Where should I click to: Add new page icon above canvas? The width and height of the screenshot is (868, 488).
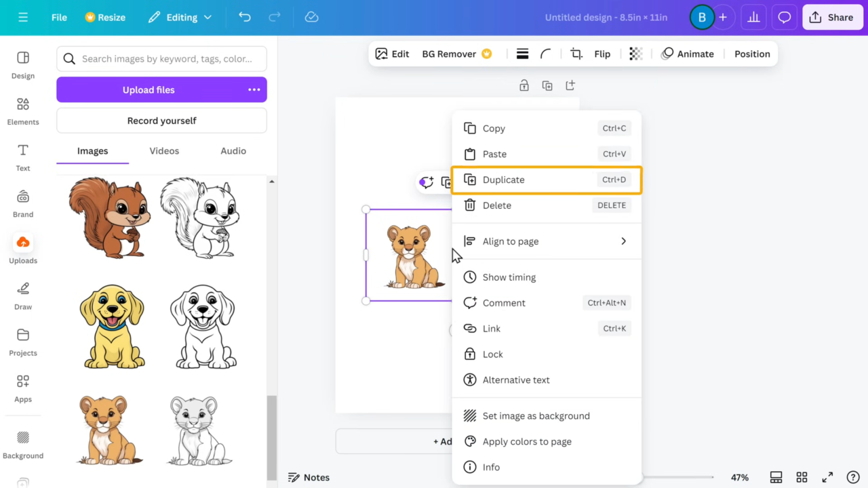[570, 85]
